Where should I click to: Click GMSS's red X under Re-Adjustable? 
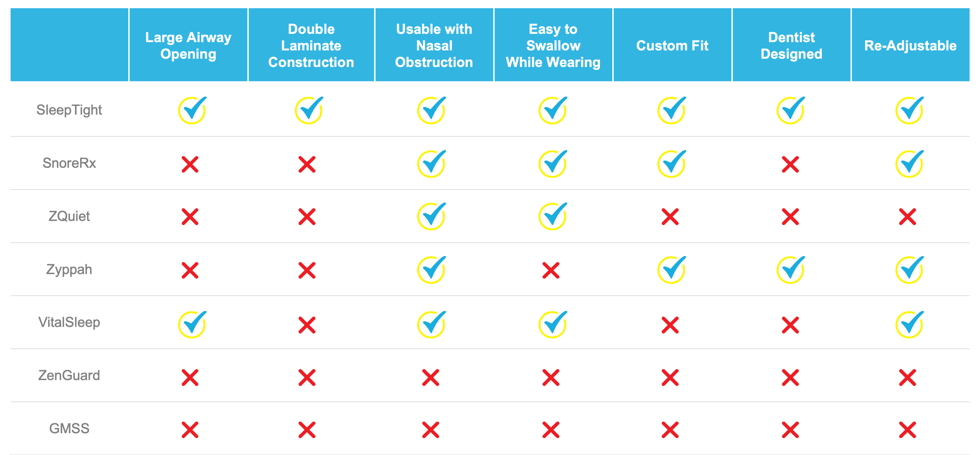click(x=907, y=430)
